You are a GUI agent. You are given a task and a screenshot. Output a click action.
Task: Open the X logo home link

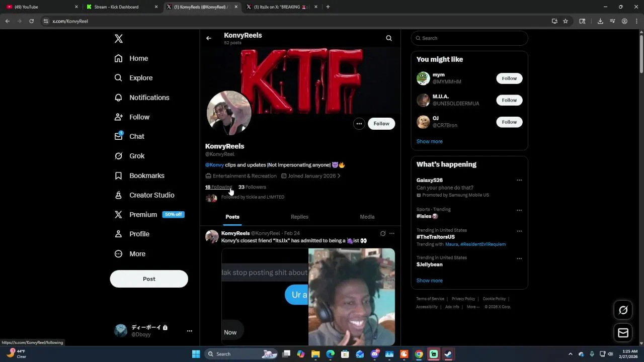click(x=119, y=39)
